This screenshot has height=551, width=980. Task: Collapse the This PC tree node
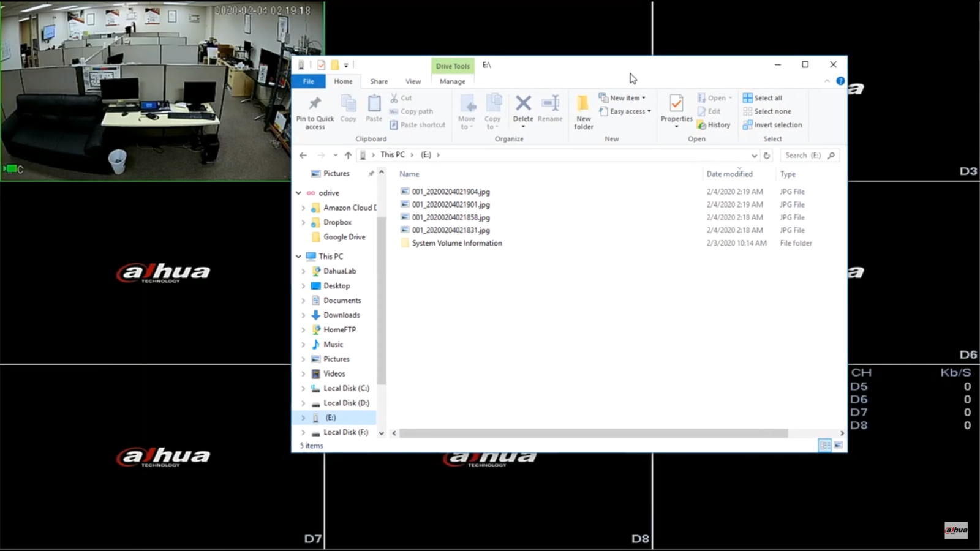point(299,257)
